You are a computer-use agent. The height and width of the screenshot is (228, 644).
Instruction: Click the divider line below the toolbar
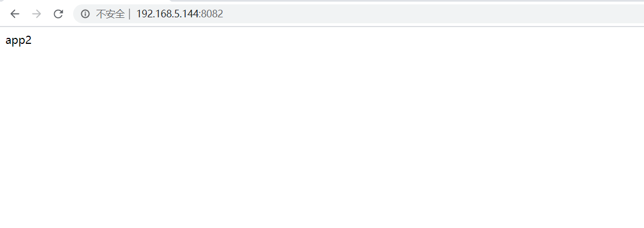pyautogui.click(x=322, y=27)
